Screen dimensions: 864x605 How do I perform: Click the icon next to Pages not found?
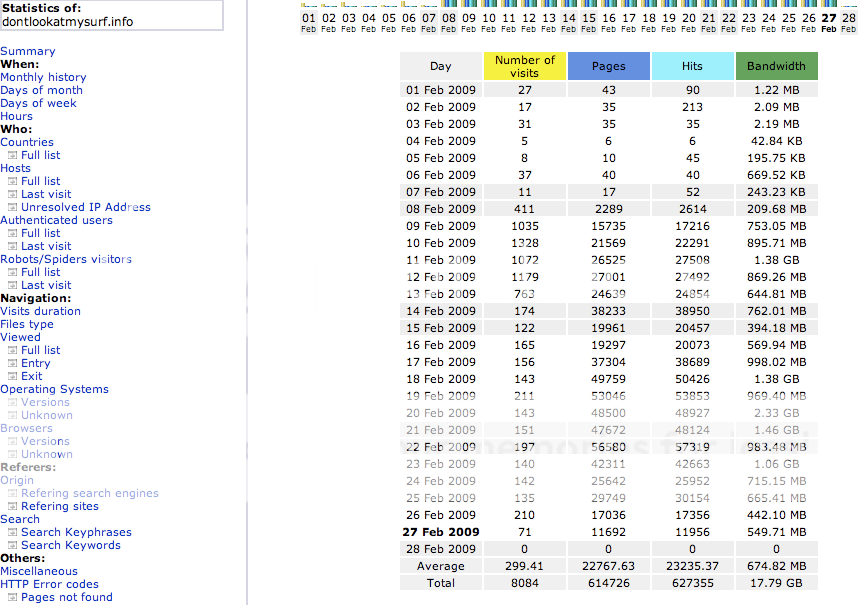tap(12, 598)
